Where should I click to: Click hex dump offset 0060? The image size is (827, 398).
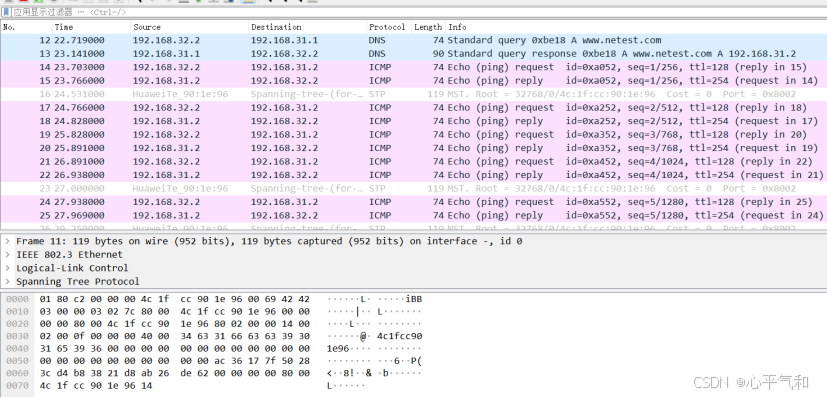coord(17,373)
